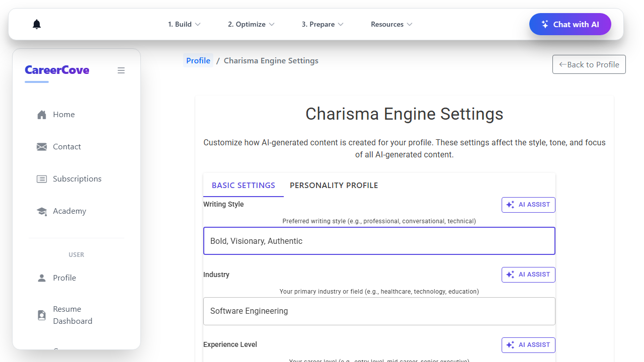Open the Resources dropdown menu
Image resolution: width=644 pixels, height=362 pixels.
click(x=391, y=24)
